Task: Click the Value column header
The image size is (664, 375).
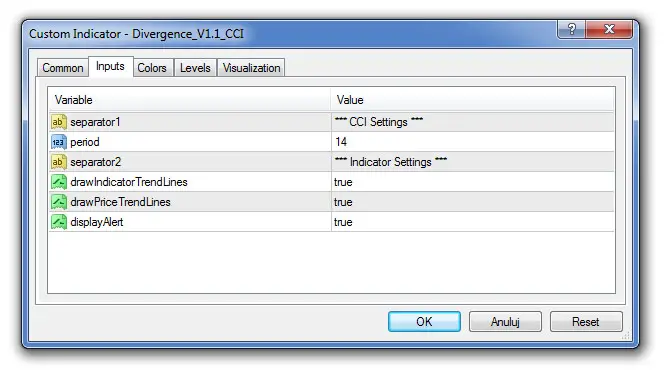Action: coord(472,100)
